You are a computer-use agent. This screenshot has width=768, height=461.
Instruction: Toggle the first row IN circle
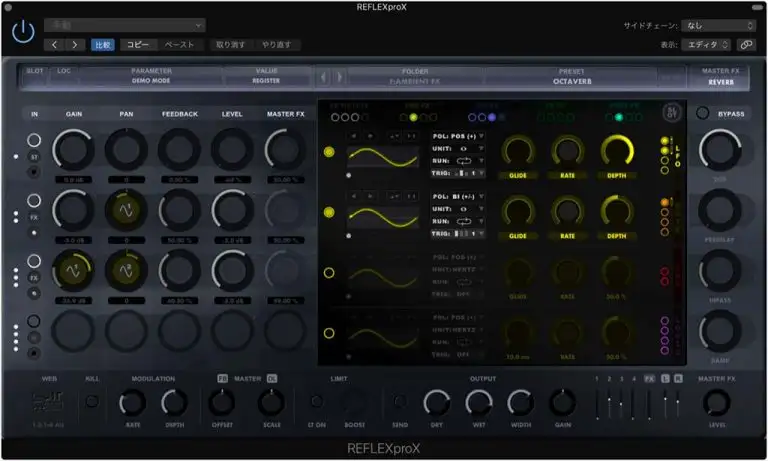[x=34, y=140]
